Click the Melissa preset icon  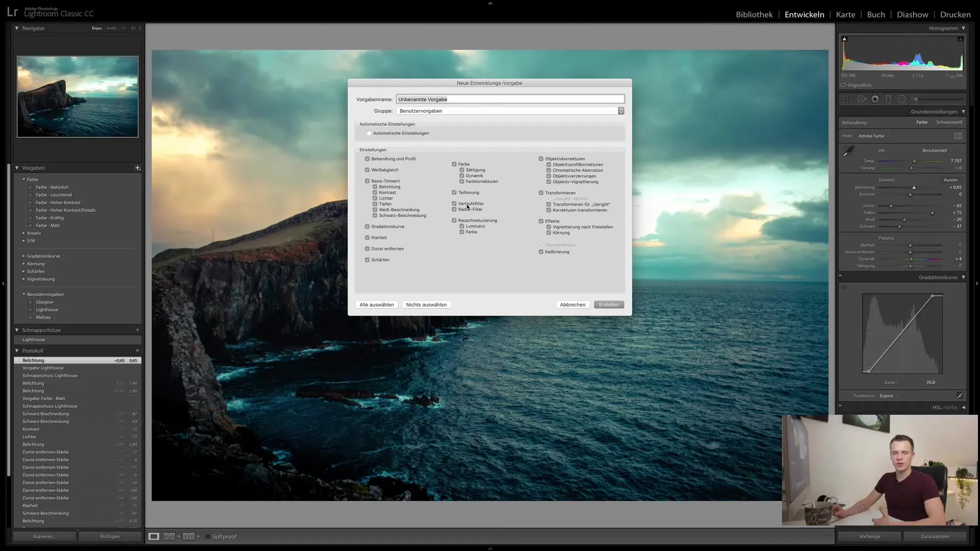tap(31, 318)
